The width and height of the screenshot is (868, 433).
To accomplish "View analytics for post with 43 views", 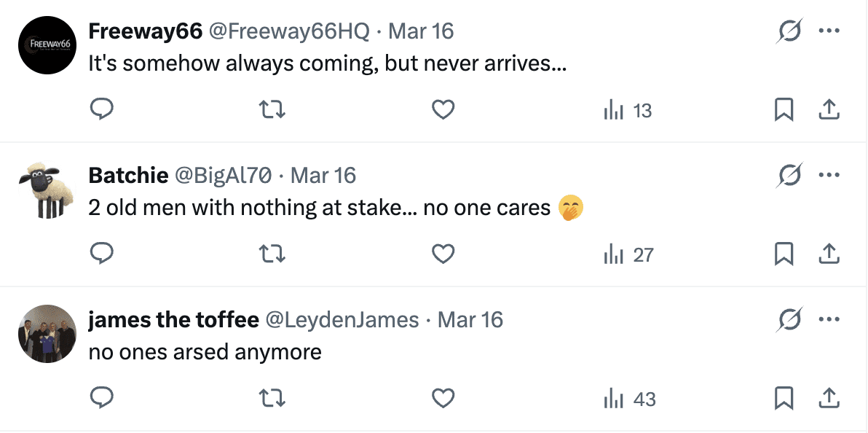I will pyautogui.click(x=630, y=399).
